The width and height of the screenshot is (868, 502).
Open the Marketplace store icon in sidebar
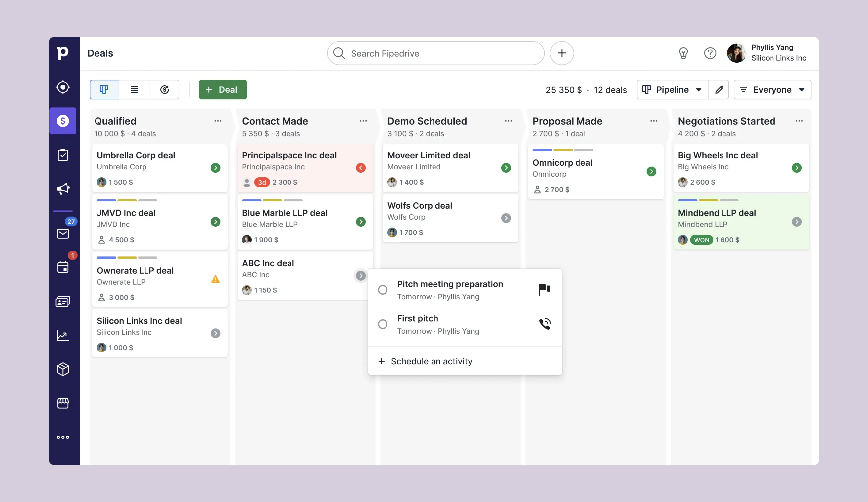pos(63,403)
